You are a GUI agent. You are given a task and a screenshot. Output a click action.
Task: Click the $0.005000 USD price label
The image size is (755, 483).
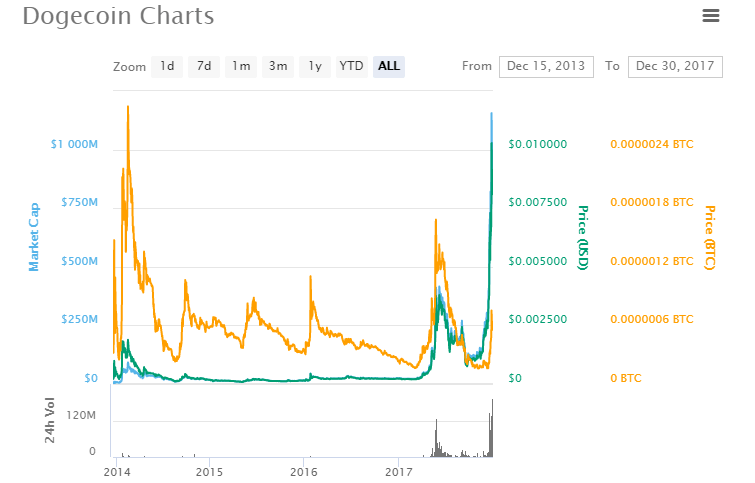[x=538, y=261]
